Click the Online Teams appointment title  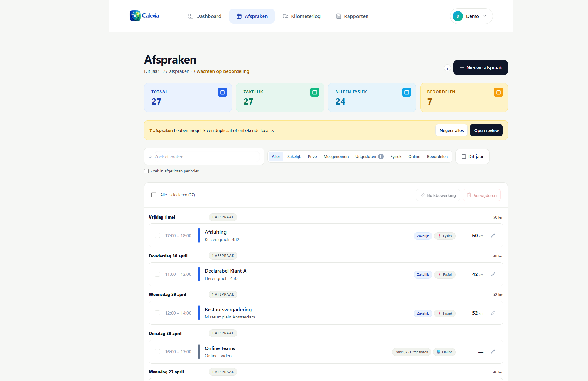(220, 348)
